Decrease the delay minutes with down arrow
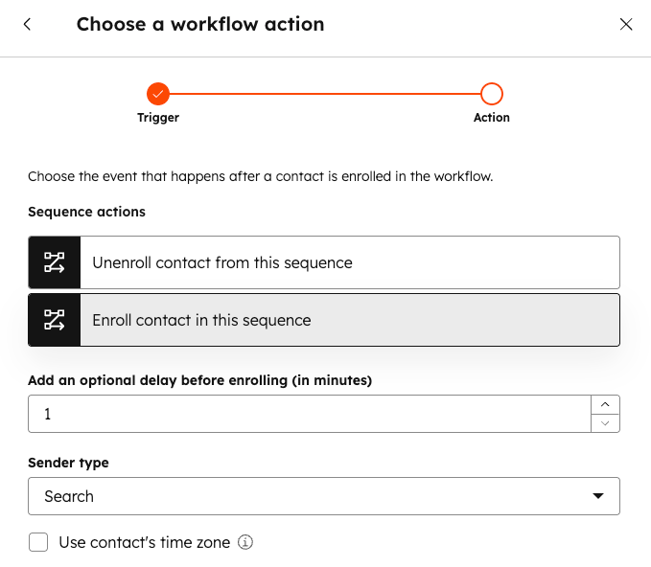 605,423
